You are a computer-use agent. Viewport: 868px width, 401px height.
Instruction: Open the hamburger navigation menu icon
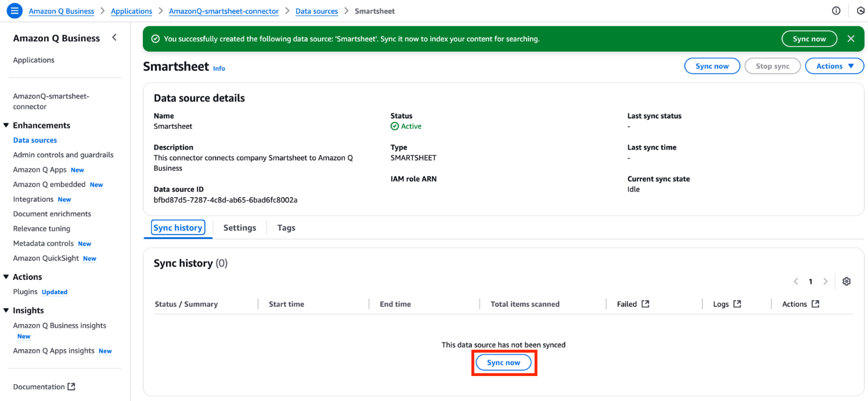point(15,11)
